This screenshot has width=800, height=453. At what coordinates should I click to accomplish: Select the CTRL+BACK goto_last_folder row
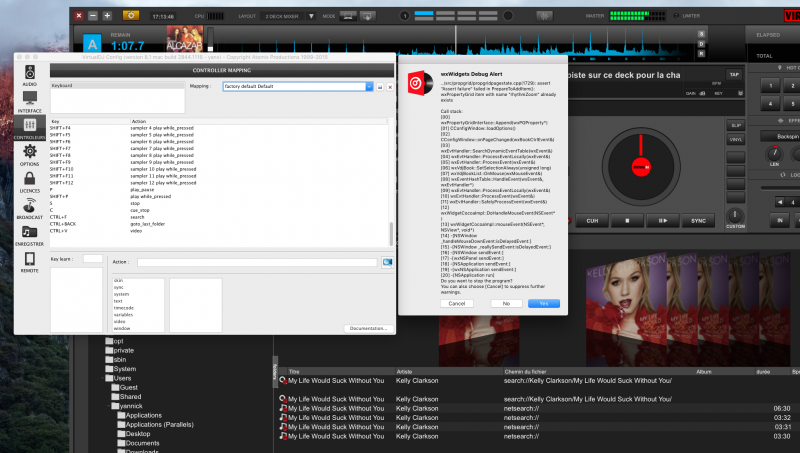[218, 224]
